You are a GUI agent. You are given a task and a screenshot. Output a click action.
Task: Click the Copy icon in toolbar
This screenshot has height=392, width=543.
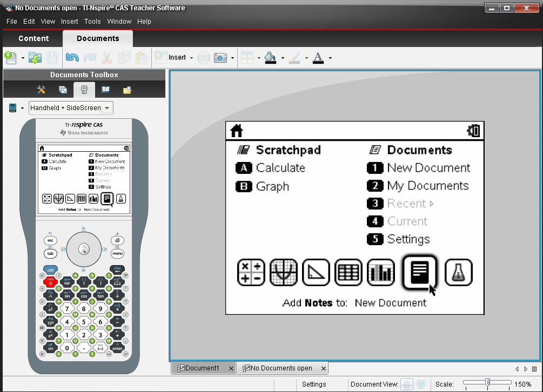pyautogui.click(x=124, y=58)
